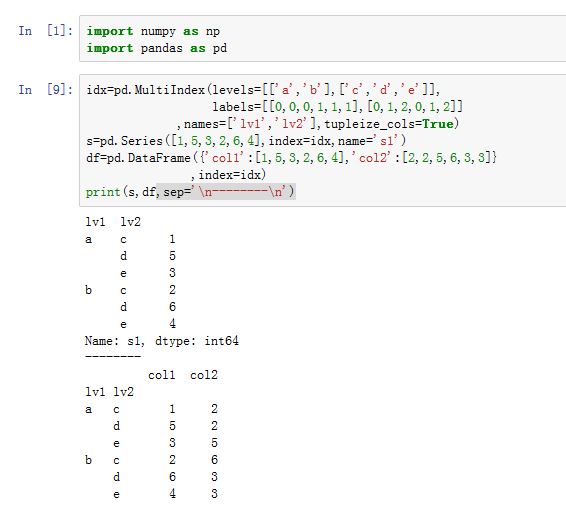Click the idx=pd.MultiIndex code line
This screenshot has width=566, height=505.
coord(263,90)
